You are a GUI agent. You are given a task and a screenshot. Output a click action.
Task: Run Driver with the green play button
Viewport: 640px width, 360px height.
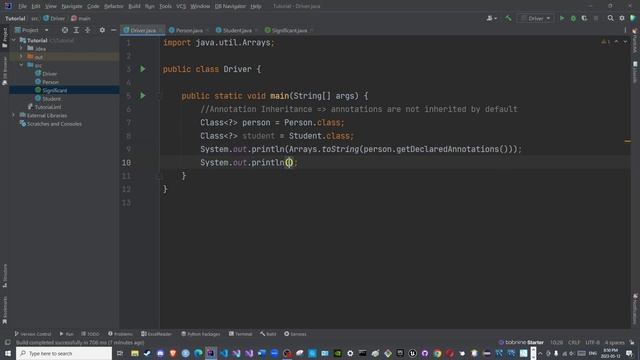pos(562,18)
